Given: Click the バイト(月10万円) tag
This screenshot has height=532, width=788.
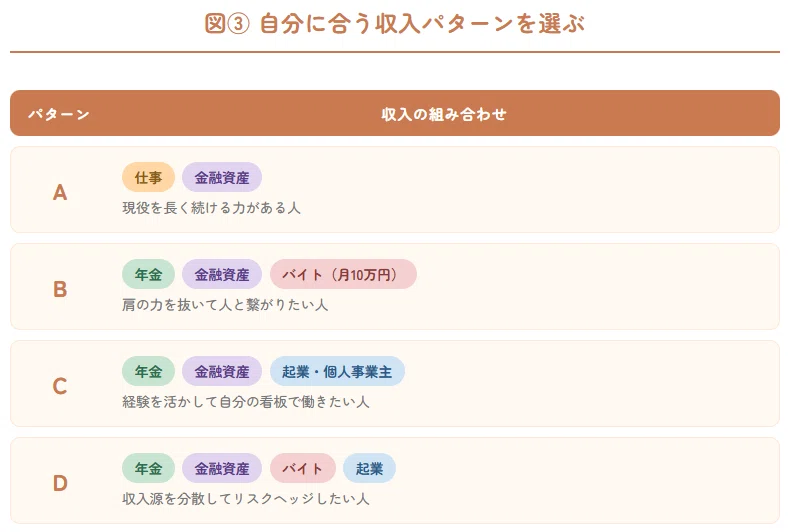Looking at the screenshot, I should pos(343,274).
